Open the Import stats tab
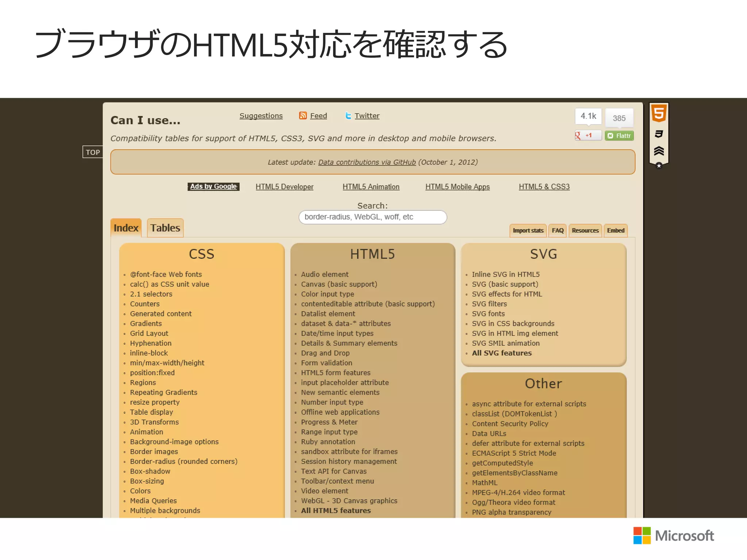Image resolution: width=747 pixels, height=560 pixels. click(x=528, y=230)
